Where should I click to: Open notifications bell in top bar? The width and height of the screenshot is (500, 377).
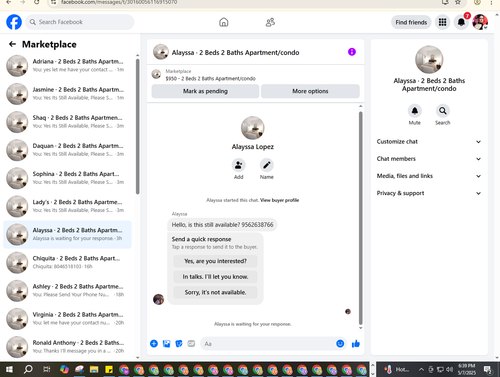tap(461, 22)
